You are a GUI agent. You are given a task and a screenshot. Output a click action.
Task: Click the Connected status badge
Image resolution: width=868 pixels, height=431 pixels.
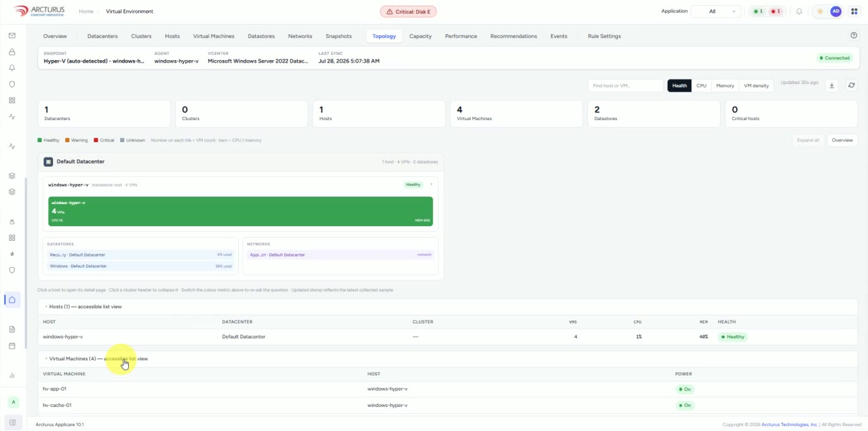pos(835,58)
